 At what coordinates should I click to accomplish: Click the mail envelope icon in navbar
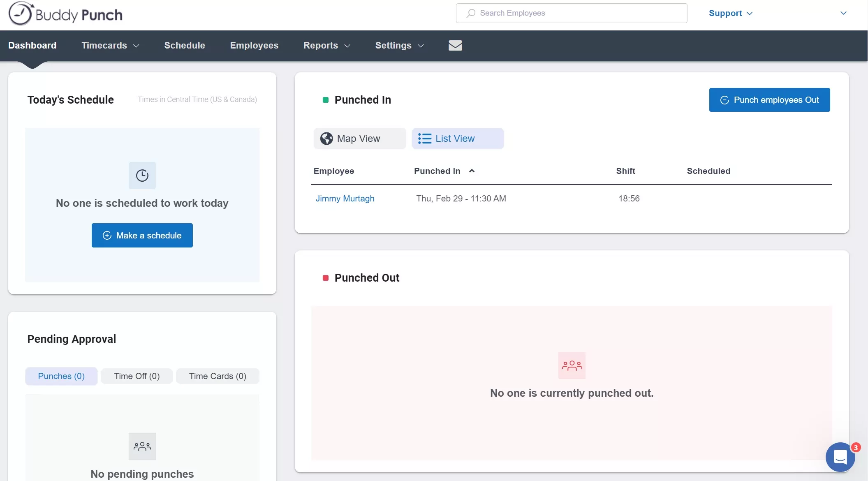(455, 46)
